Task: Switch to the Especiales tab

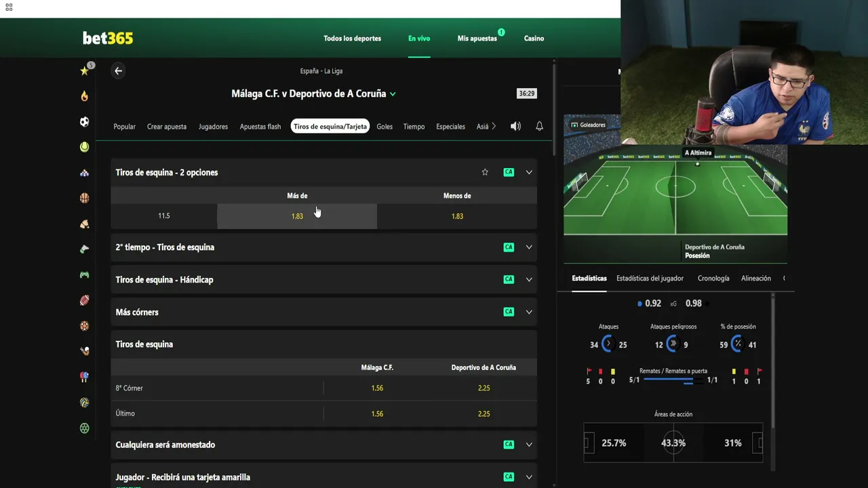Action: [x=450, y=127]
